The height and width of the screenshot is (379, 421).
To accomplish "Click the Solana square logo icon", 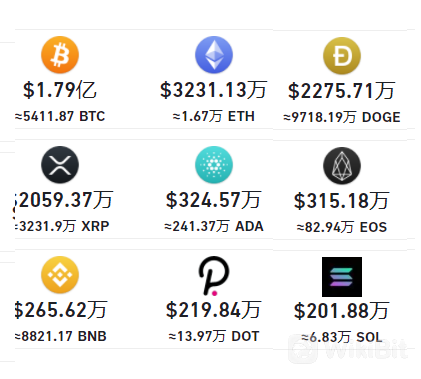I will [342, 277].
